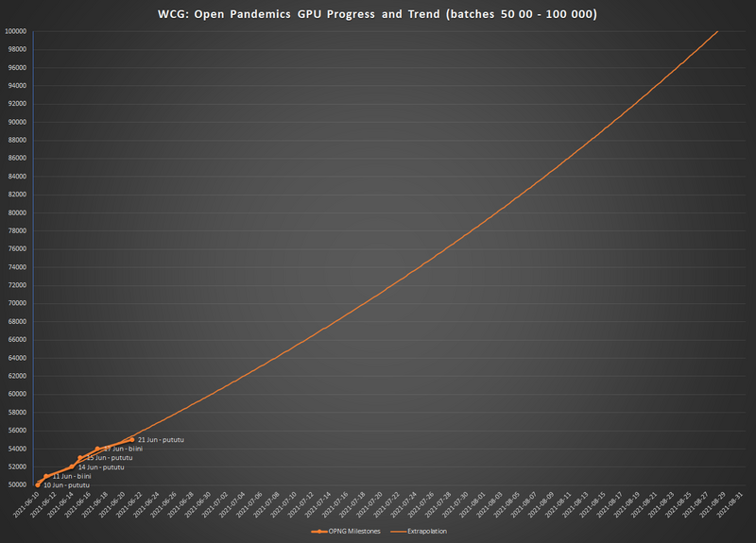The width and height of the screenshot is (756, 543).
Task: Click the 88000 y-axis label
Action: tap(17, 140)
